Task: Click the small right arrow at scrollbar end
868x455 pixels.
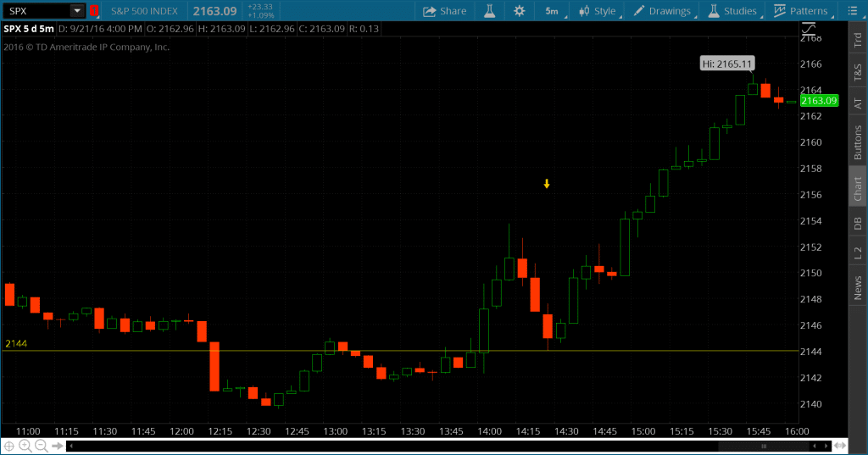Action: click(826, 446)
